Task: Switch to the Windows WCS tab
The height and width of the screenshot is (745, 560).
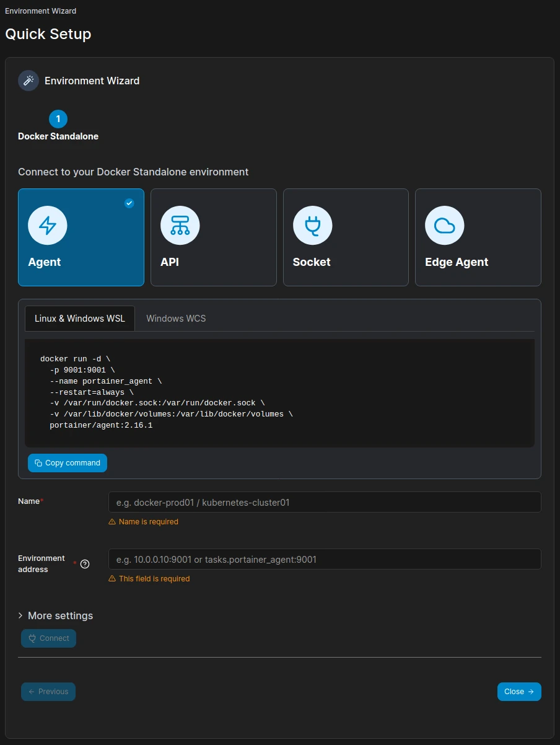Action: click(x=176, y=319)
